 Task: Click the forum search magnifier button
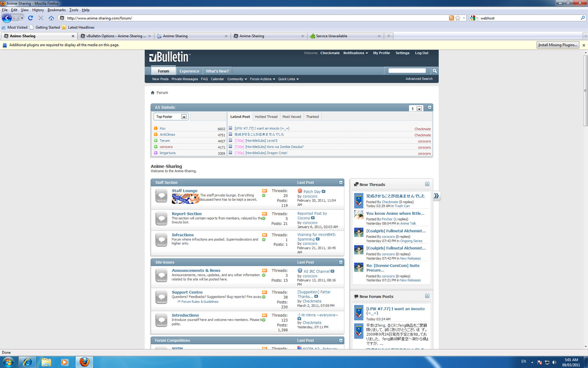coord(434,71)
